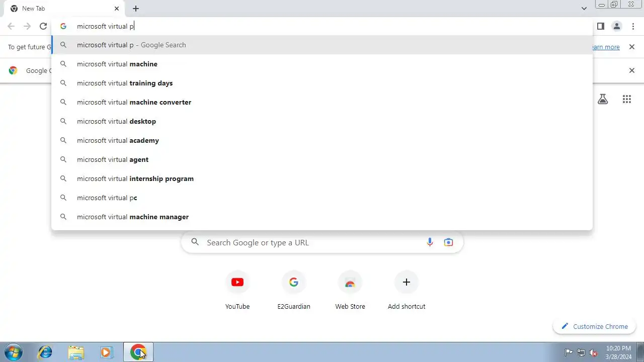Open the Windows Start menu orb

pos(13,352)
